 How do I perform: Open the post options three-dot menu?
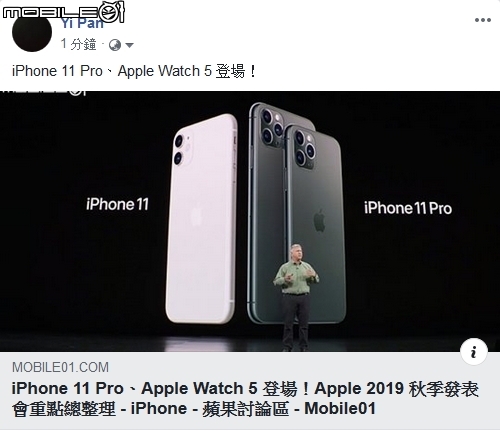click(483, 20)
